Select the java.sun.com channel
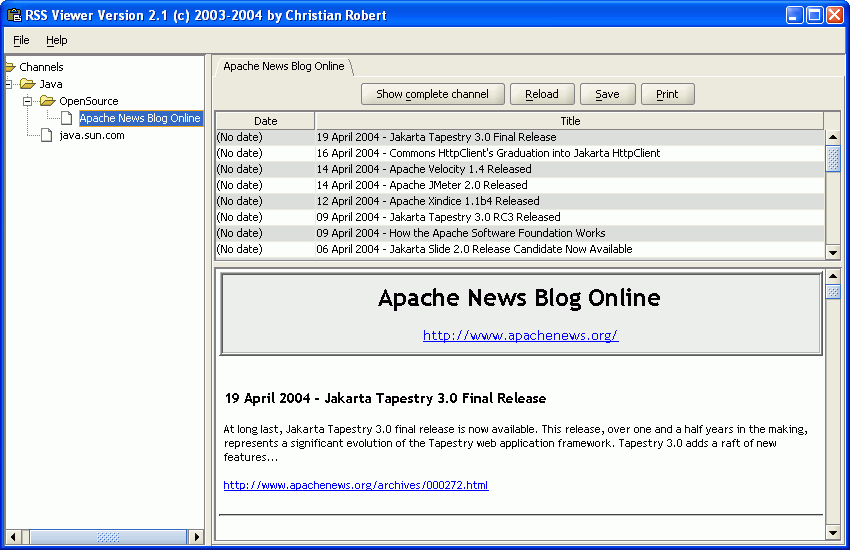850x550 pixels. coord(92,135)
